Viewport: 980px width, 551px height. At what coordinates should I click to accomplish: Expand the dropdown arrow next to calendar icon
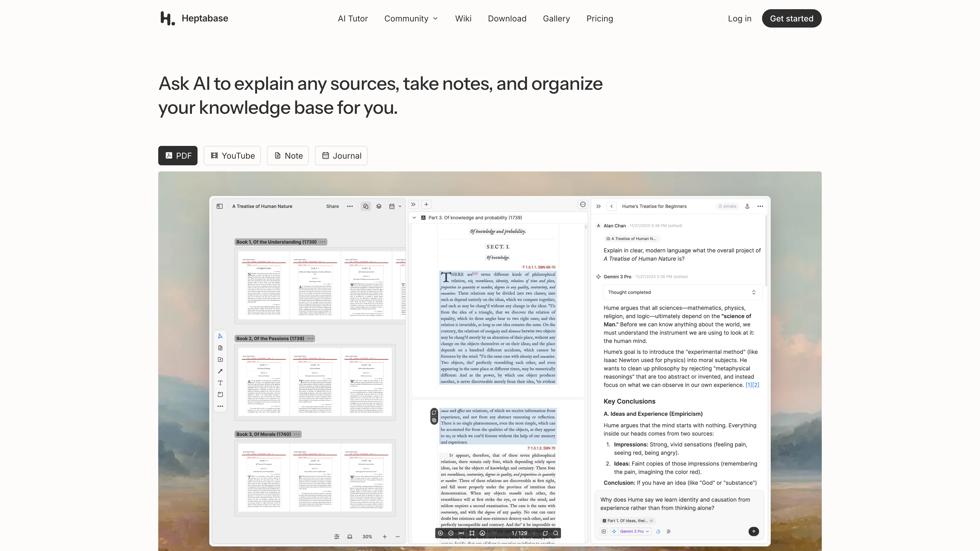click(400, 206)
